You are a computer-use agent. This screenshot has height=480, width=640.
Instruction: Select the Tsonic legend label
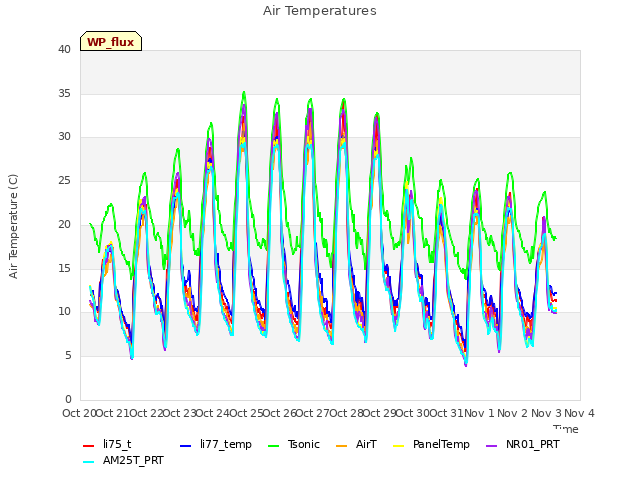(304, 444)
